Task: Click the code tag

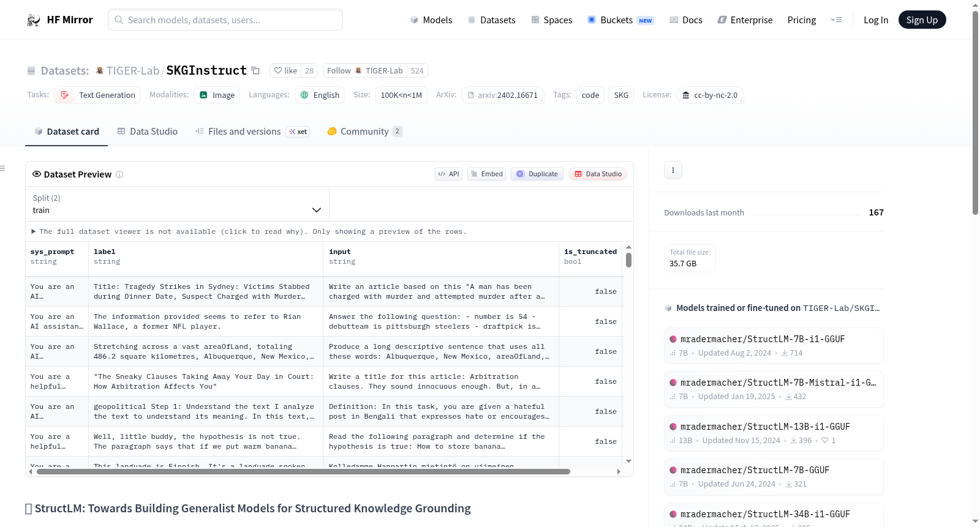Action: 590,95
